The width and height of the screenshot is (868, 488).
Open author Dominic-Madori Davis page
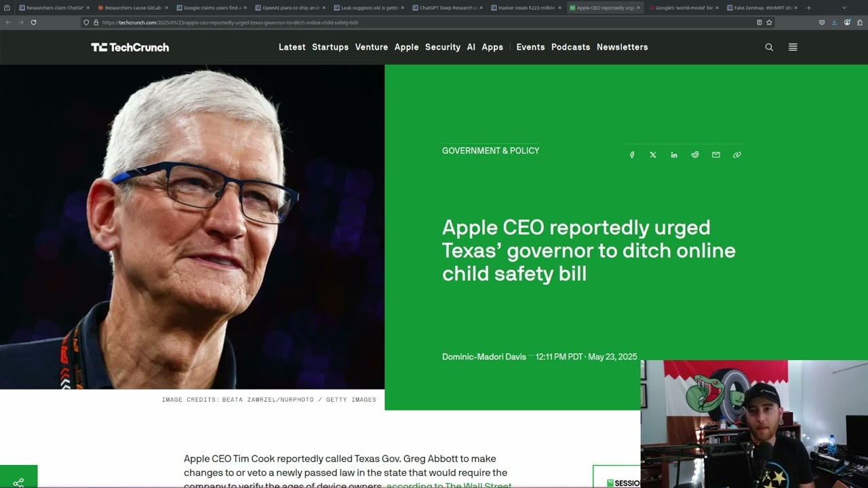point(484,357)
